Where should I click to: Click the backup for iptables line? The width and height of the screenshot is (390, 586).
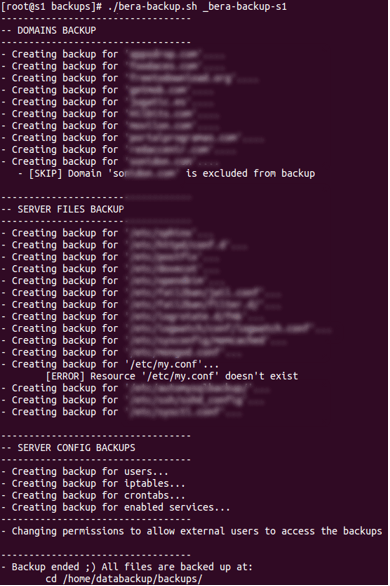[93, 484]
